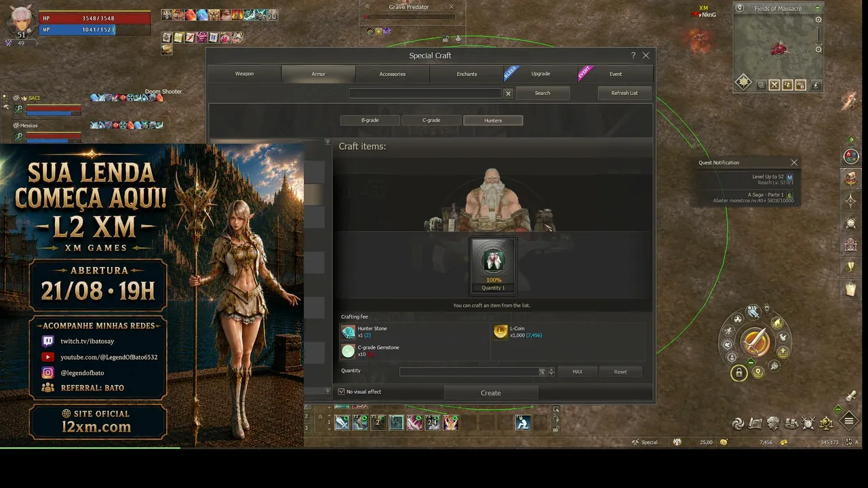Click the Search button

[x=542, y=93]
